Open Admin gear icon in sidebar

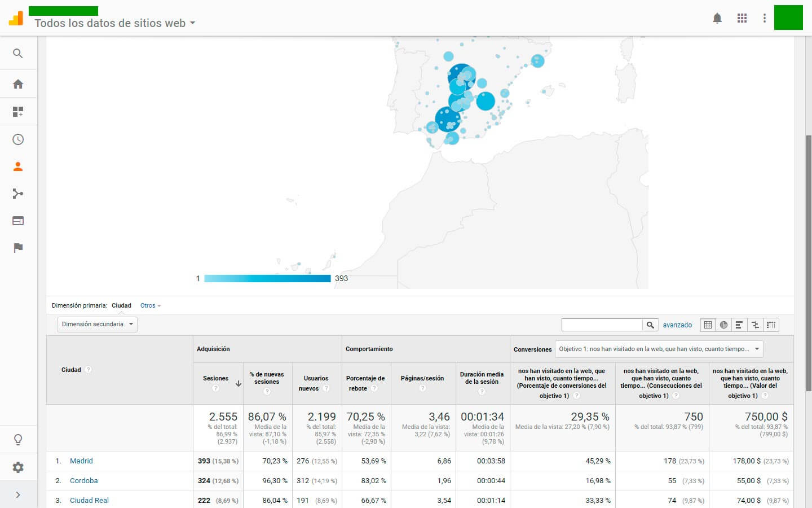pyautogui.click(x=18, y=467)
